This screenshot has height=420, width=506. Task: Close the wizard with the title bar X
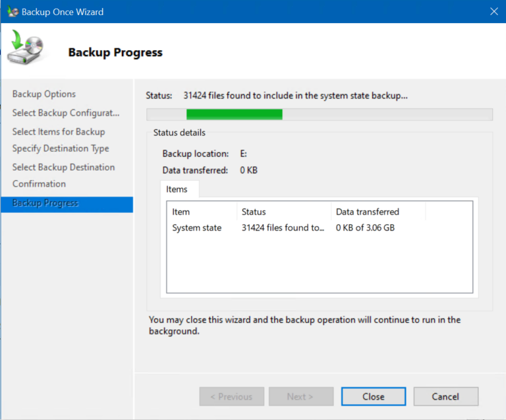493,12
